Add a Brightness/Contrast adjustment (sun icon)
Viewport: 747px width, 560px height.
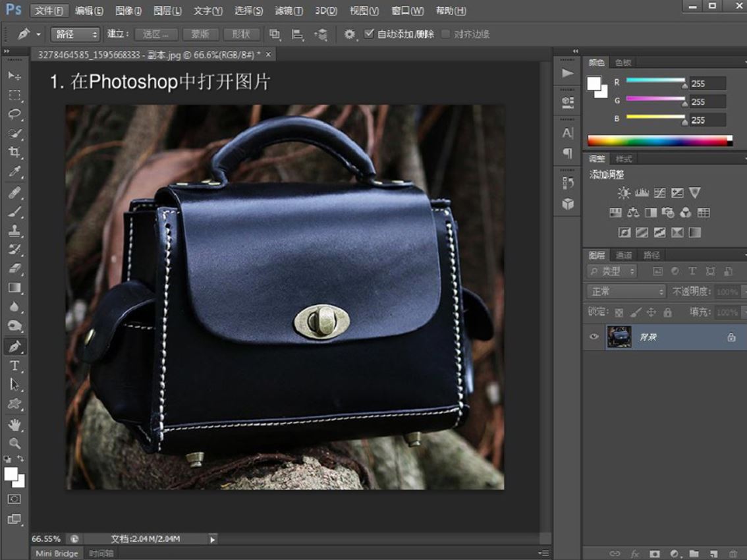coord(624,193)
